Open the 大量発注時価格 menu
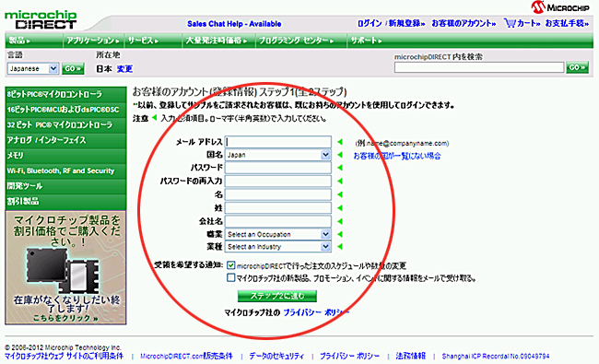 (217, 41)
